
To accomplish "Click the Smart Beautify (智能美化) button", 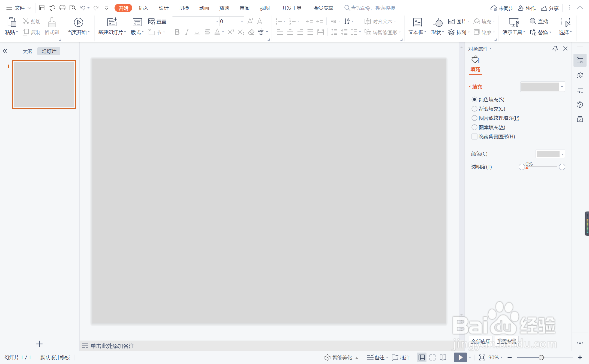I will [x=341, y=357].
